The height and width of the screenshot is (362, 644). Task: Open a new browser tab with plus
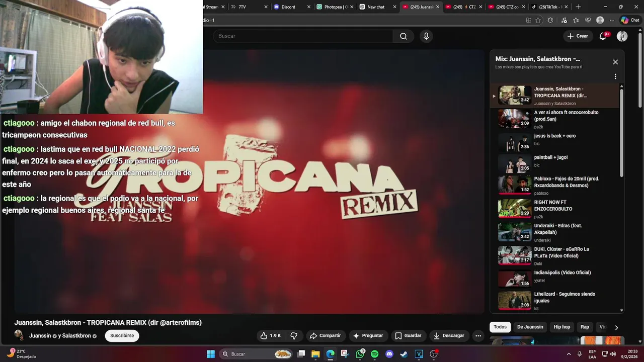578,7
